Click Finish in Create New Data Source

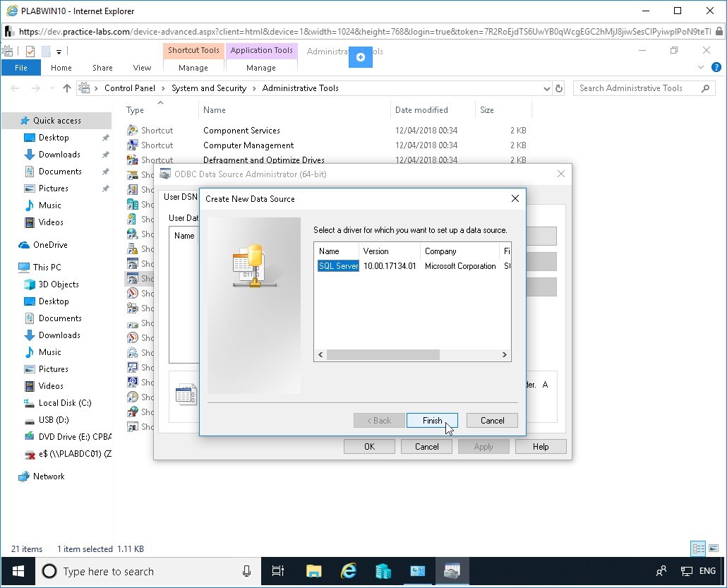tap(432, 421)
